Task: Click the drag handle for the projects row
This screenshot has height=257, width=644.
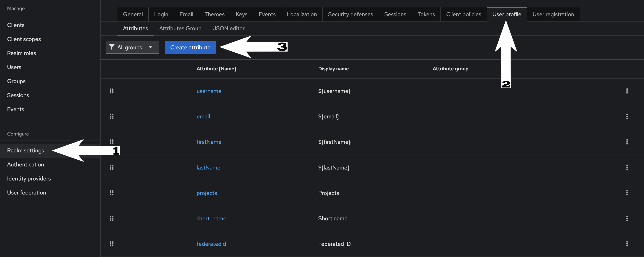Action: coord(112,193)
